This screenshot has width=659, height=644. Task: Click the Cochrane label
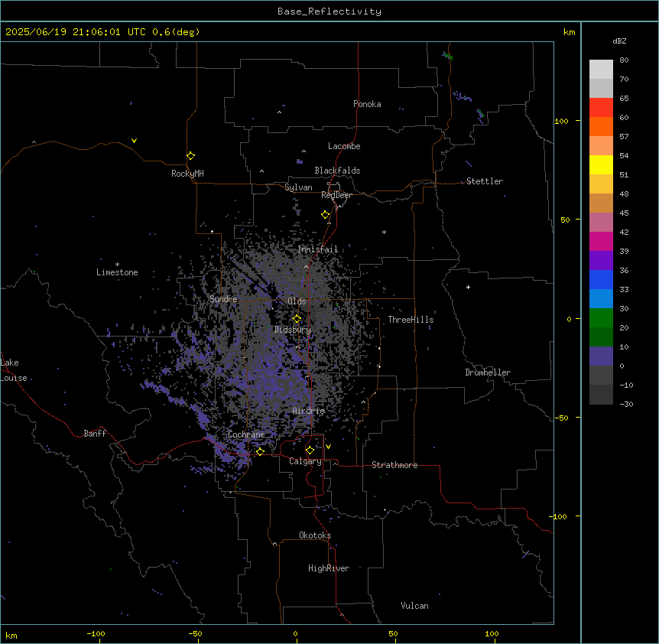[x=246, y=434]
